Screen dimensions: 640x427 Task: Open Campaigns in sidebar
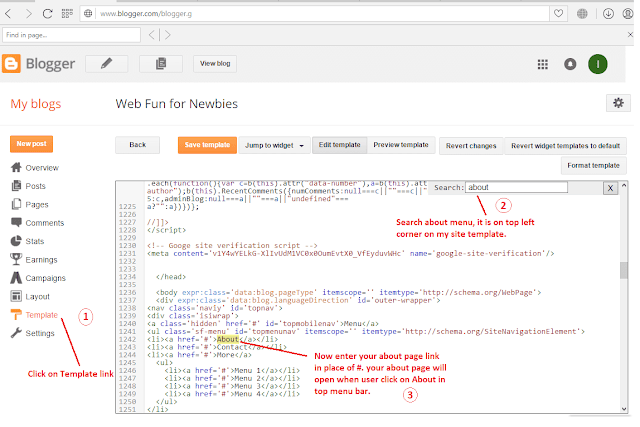[x=45, y=278]
